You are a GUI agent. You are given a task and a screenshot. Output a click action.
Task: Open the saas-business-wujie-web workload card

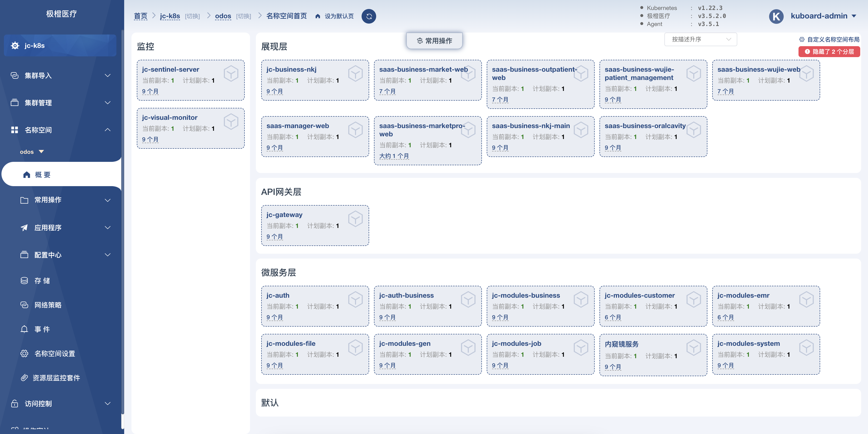click(766, 80)
